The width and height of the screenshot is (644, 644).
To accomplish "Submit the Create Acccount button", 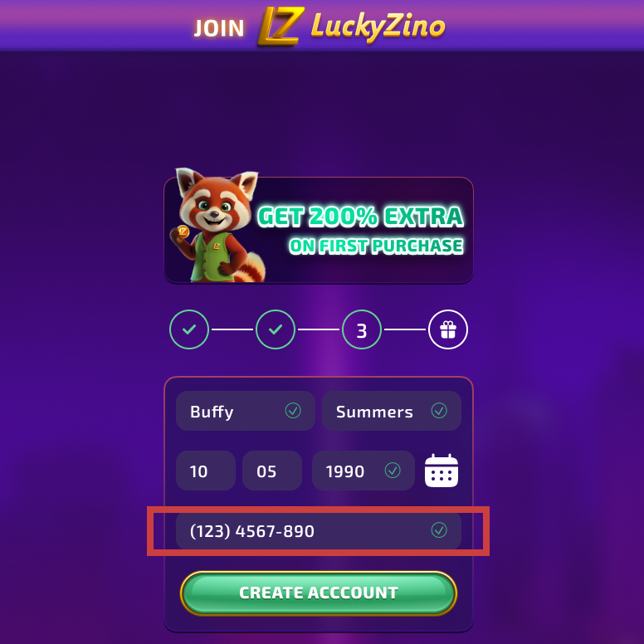I will click(319, 593).
